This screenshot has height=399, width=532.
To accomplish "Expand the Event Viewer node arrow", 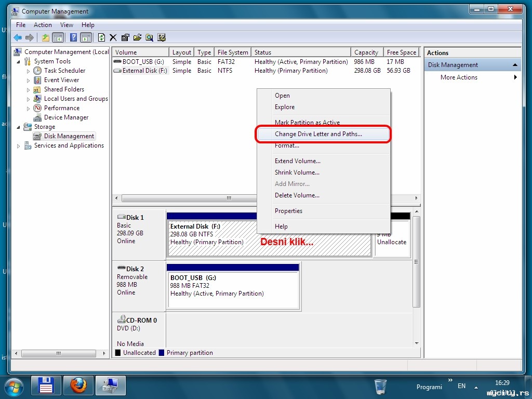I will click(x=28, y=81).
